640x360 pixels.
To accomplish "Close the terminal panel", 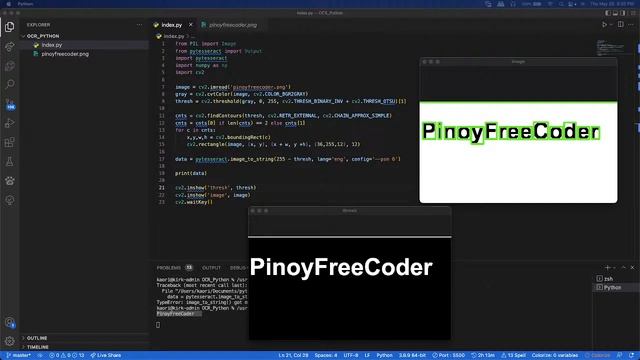I will [632, 268].
